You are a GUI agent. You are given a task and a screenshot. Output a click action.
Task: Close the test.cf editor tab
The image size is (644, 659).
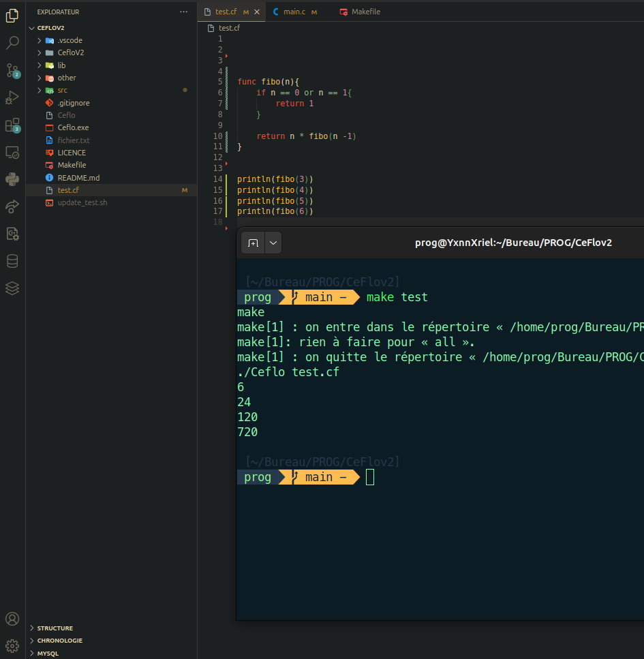(257, 12)
